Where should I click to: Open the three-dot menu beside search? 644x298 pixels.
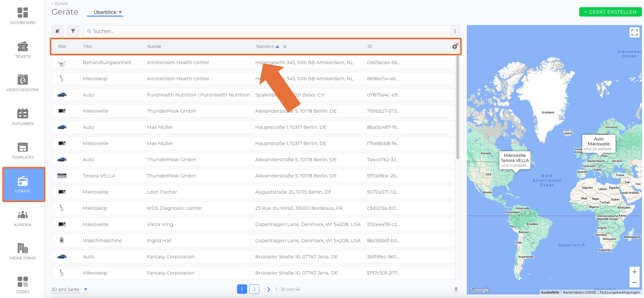[454, 31]
